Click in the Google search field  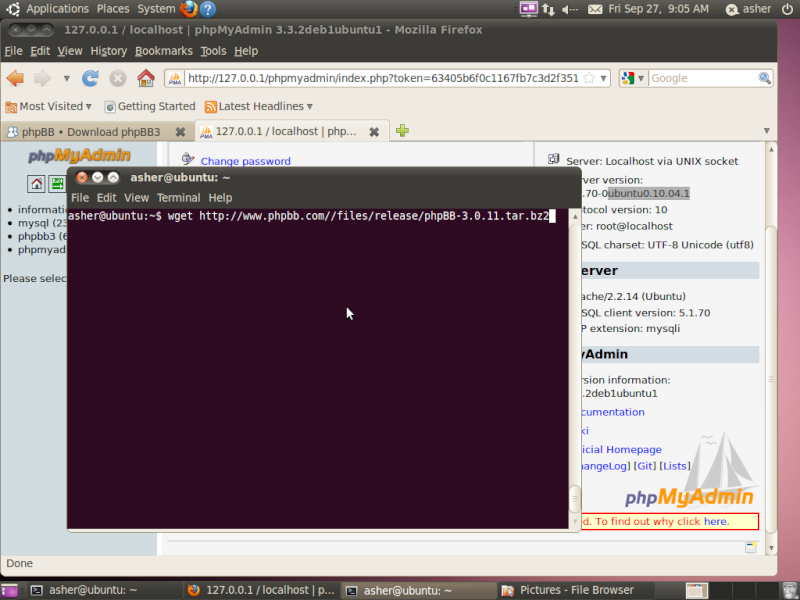(x=703, y=78)
